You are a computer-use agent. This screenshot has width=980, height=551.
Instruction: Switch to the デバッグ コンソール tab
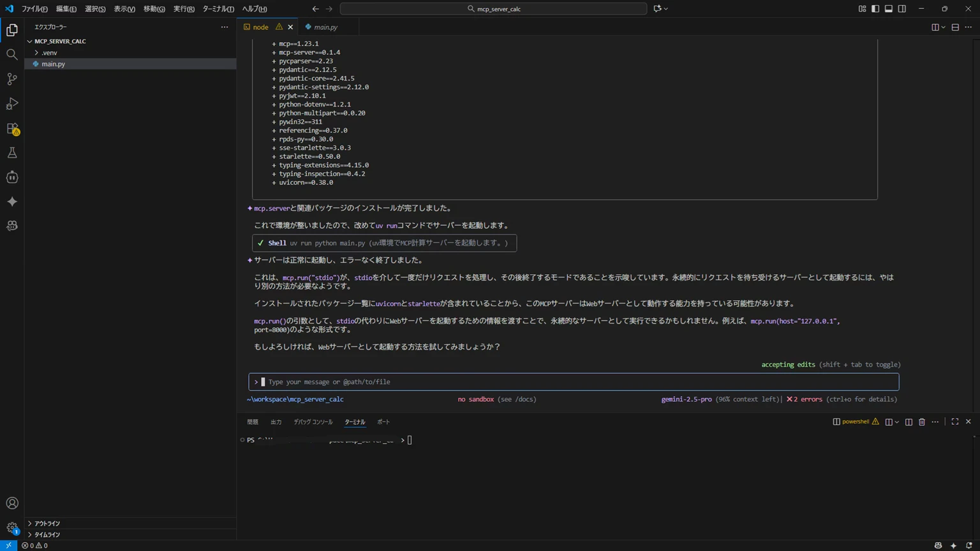click(313, 422)
